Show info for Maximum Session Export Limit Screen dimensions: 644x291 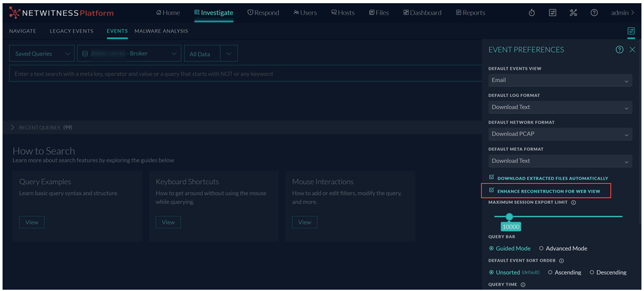coord(574,202)
